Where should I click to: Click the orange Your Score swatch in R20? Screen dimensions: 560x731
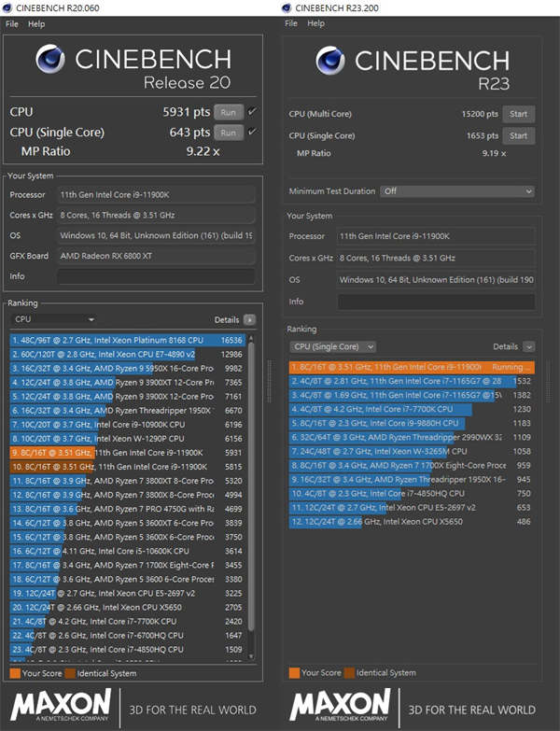click(x=15, y=673)
